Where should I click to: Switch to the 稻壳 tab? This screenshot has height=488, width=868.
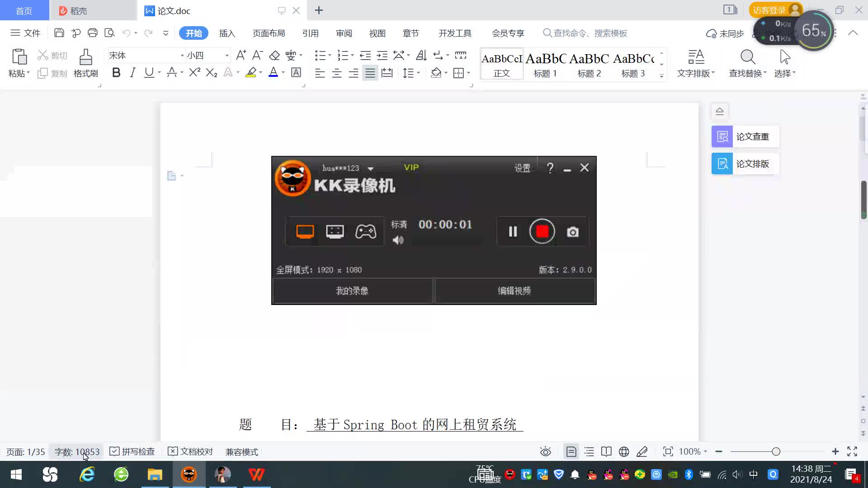pos(93,10)
